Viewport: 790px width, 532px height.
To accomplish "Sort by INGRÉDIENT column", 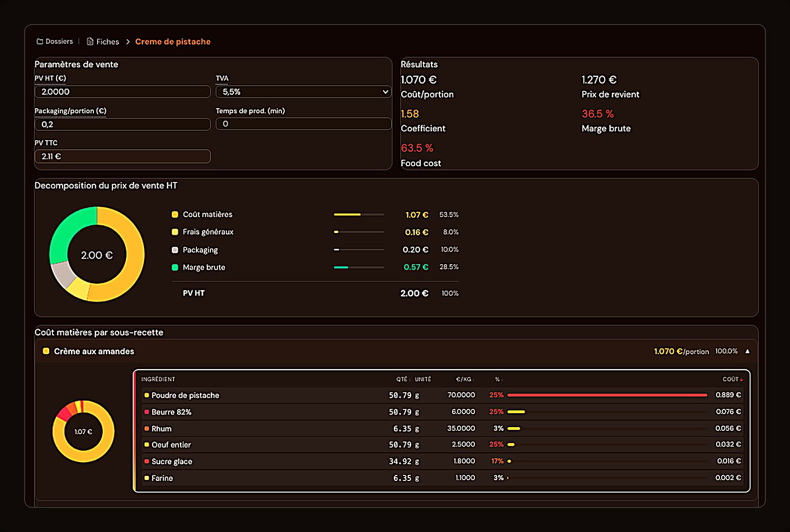I will tap(158, 379).
